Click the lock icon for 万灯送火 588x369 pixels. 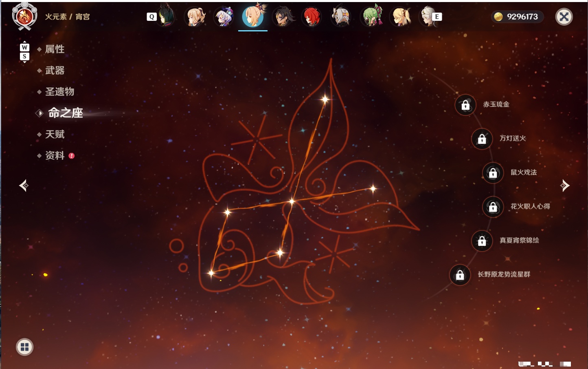[x=482, y=139]
